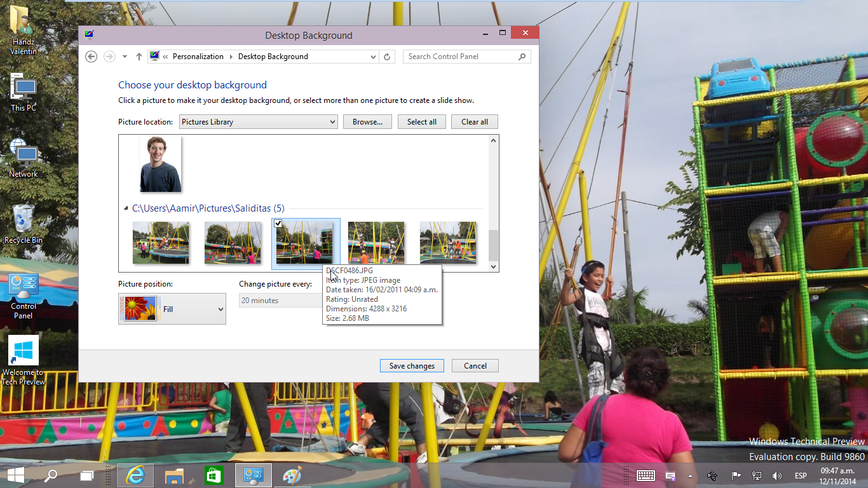Viewport: 868px width, 488px height.
Task: Refresh the Desktop Background page
Action: 387,57
